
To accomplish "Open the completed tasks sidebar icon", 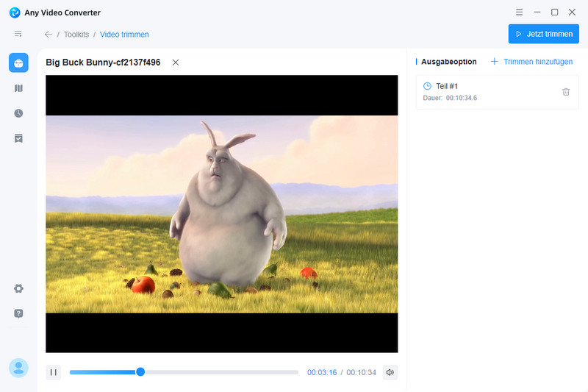I will pyautogui.click(x=18, y=138).
